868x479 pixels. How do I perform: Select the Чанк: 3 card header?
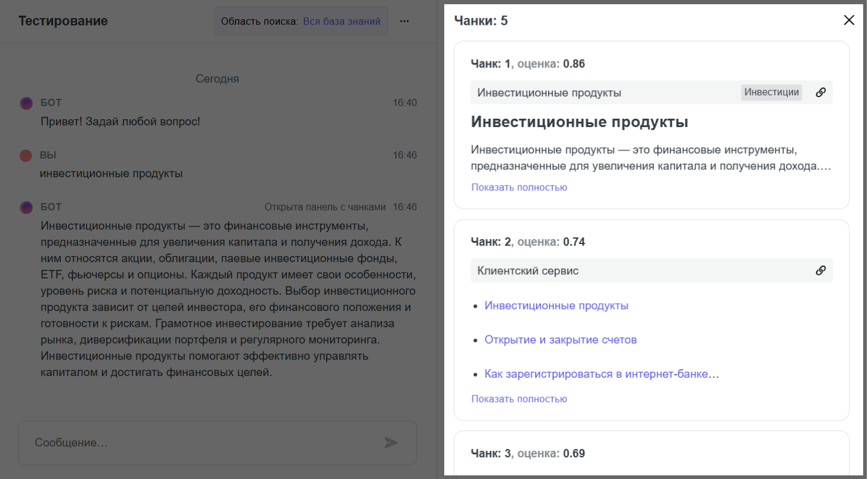coord(527,454)
